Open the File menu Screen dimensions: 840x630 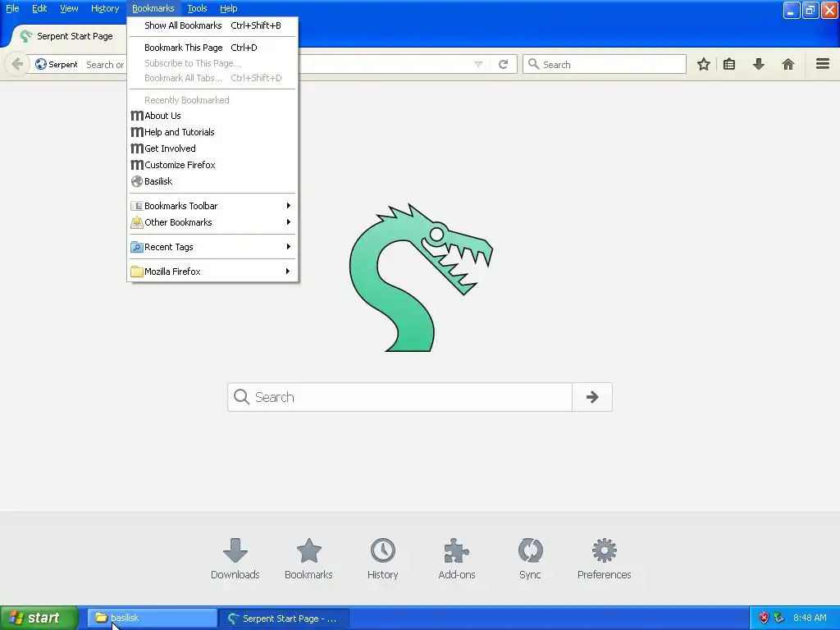pos(12,8)
